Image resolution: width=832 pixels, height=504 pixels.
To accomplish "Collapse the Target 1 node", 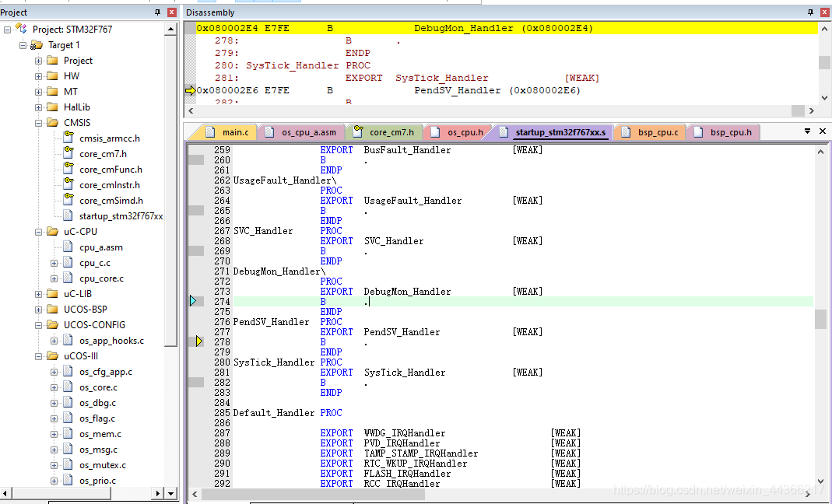I will 23,45.
